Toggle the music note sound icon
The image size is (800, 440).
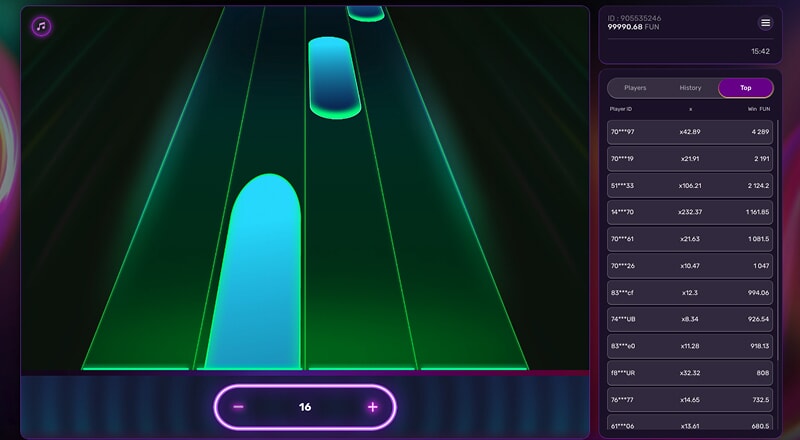41,26
